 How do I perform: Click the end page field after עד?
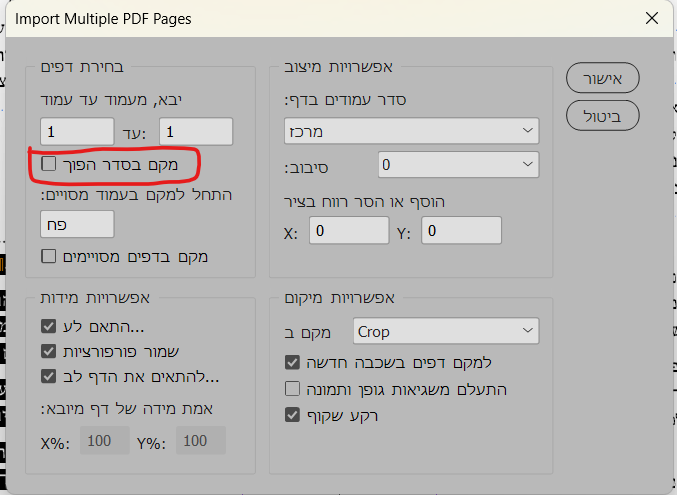(77, 131)
